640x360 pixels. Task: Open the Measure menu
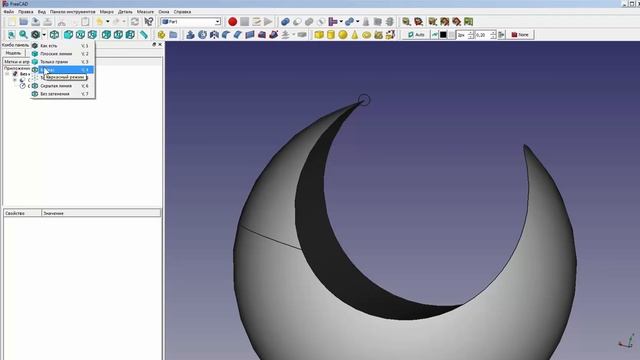(145, 12)
